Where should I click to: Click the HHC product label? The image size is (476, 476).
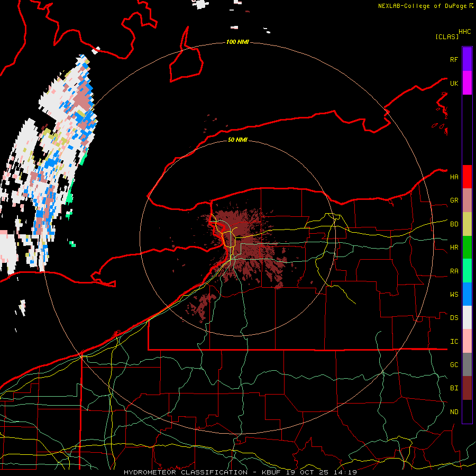tap(465, 32)
